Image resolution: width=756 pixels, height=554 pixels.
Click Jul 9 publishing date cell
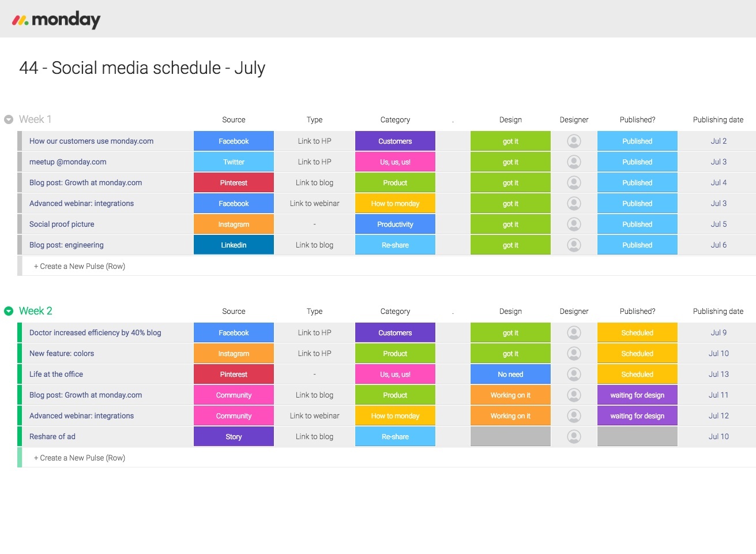pyautogui.click(x=718, y=333)
